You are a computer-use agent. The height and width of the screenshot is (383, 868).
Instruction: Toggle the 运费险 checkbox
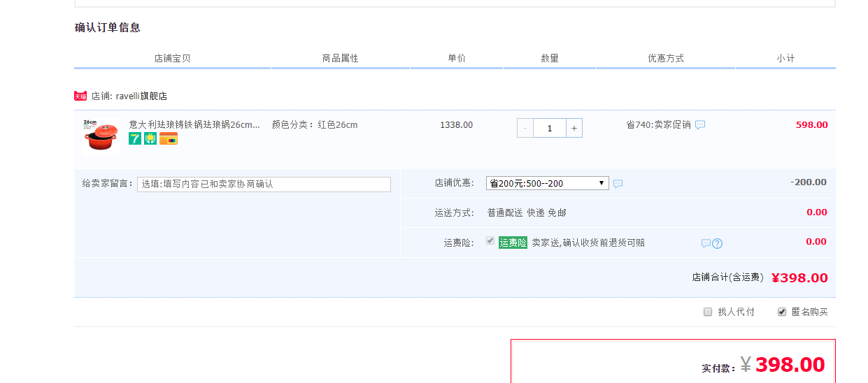[490, 240]
